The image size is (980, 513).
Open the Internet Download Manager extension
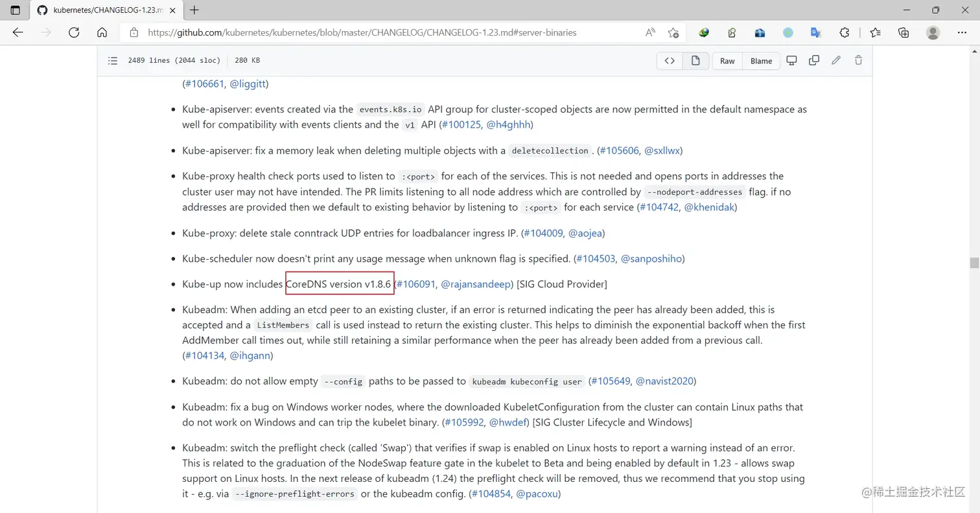click(x=704, y=32)
